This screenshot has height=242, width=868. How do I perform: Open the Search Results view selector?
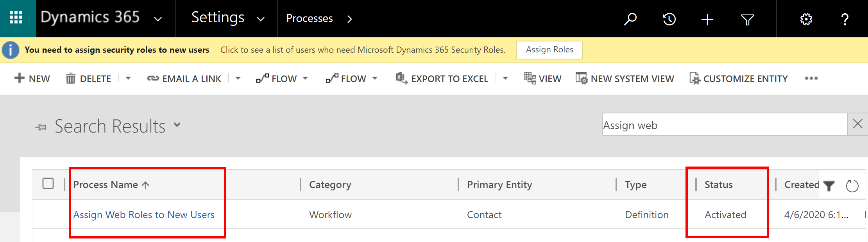177,125
